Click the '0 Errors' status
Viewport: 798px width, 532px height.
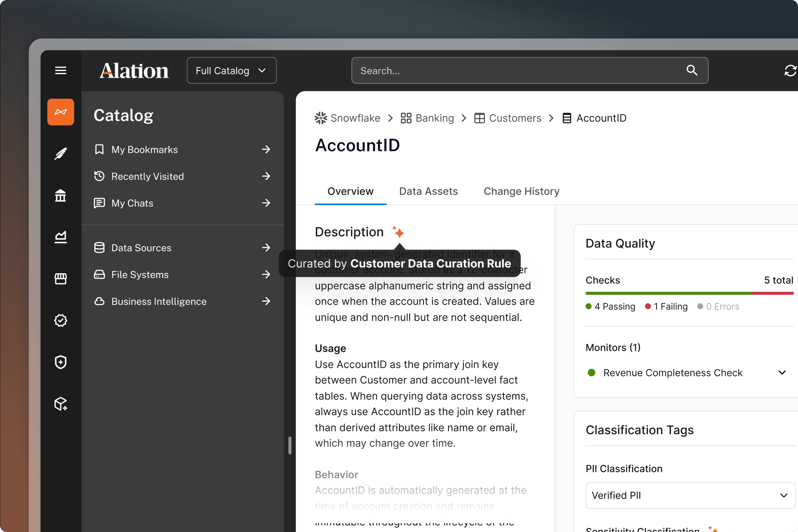click(718, 306)
